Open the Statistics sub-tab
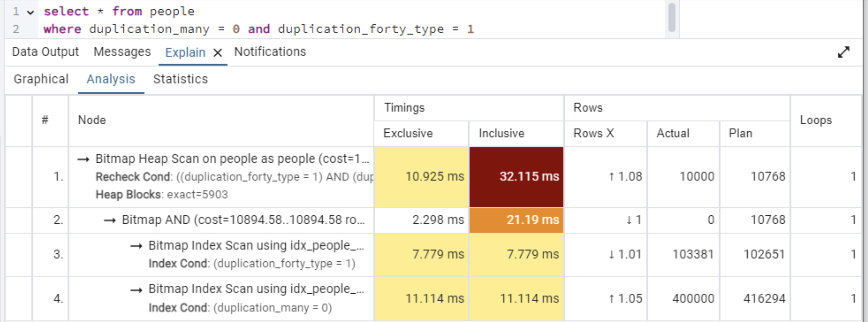 coord(181,79)
